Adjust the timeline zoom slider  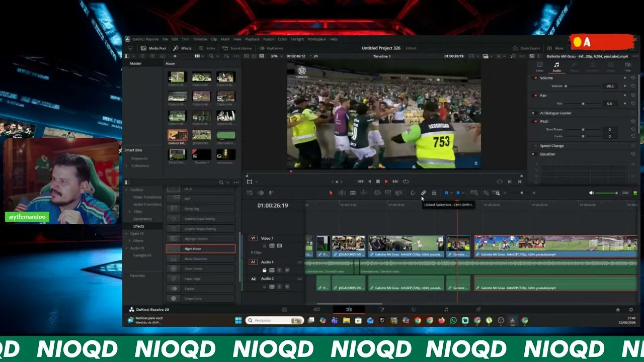coord(521,193)
